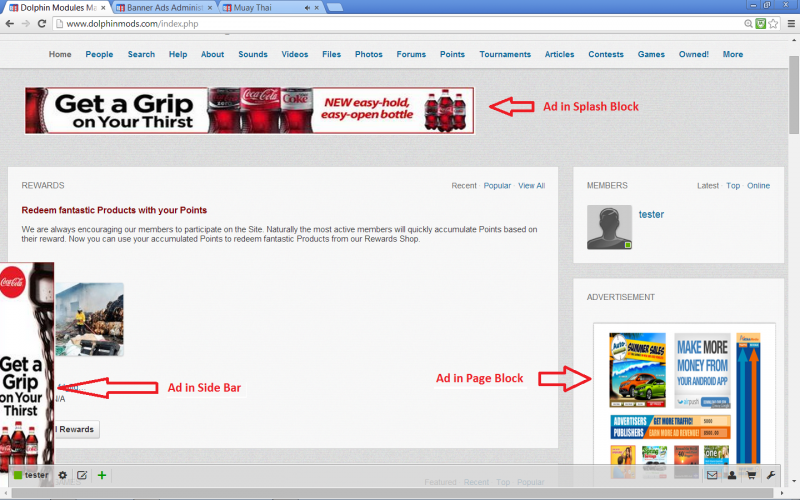Open the Articles menu item

pyautogui.click(x=559, y=54)
